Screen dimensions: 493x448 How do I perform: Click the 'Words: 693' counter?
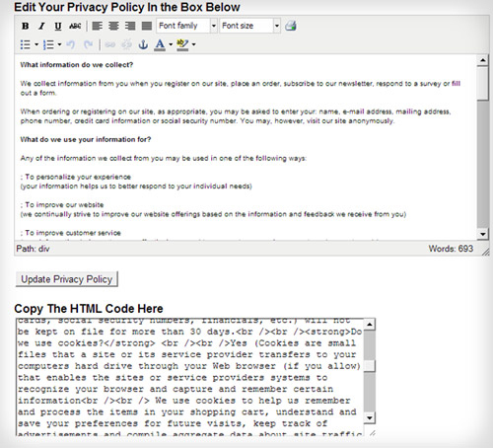(x=451, y=249)
